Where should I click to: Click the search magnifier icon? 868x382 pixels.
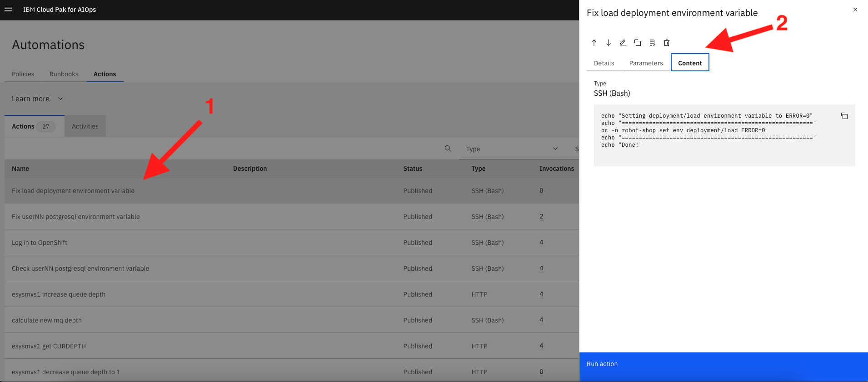pyautogui.click(x=448, y=149)
